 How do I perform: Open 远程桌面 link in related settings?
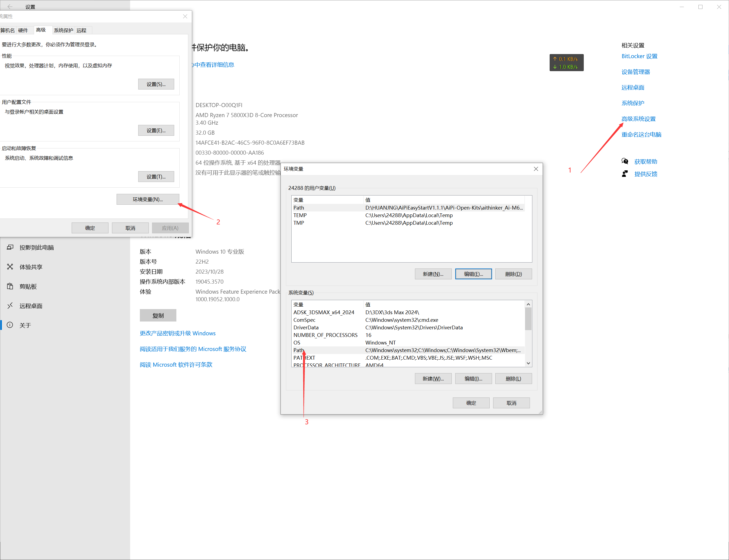(633, 88)
